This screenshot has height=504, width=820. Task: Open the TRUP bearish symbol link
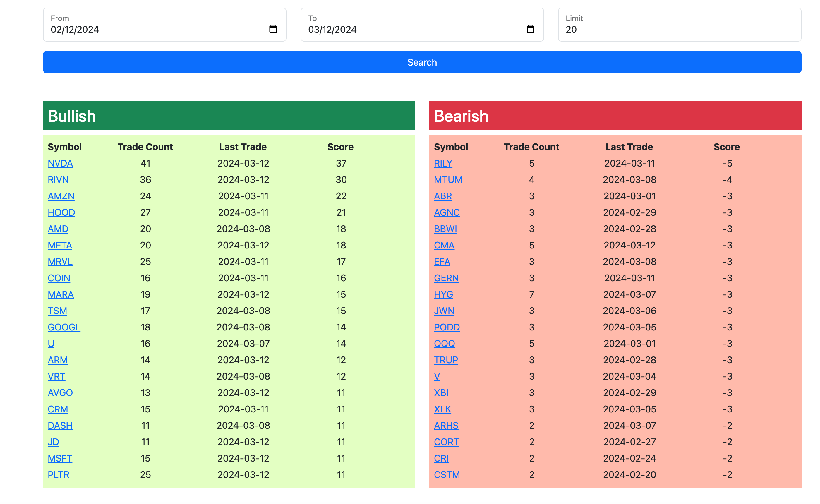446,360
